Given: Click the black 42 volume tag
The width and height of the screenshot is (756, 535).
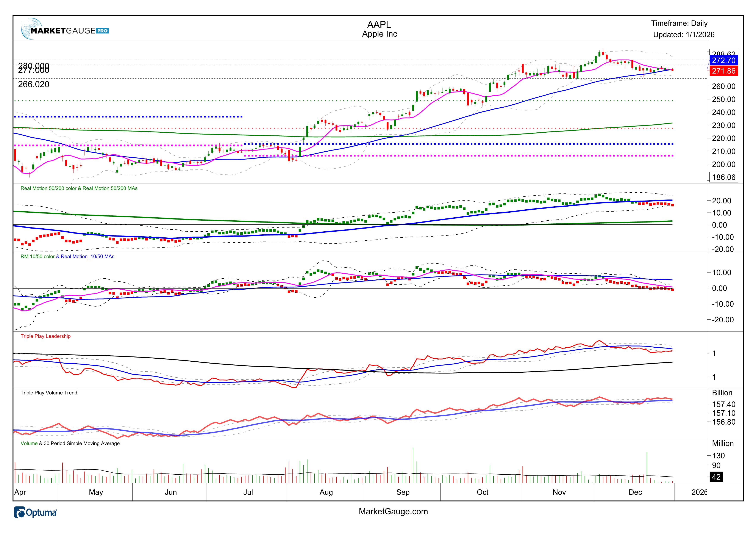Looking at the screenshot, I should pos(716,477).
